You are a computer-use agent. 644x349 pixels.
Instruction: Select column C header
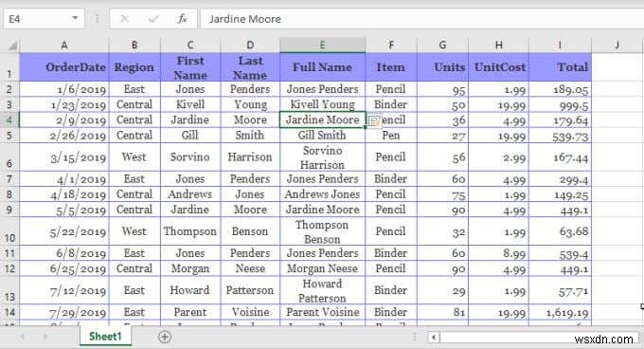point(190,46)
